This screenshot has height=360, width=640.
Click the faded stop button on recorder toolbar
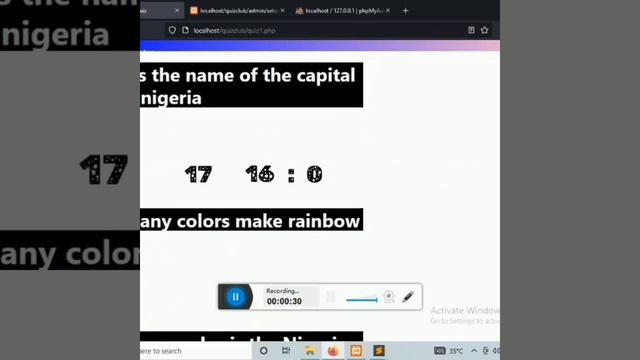[x=331, y=297]
